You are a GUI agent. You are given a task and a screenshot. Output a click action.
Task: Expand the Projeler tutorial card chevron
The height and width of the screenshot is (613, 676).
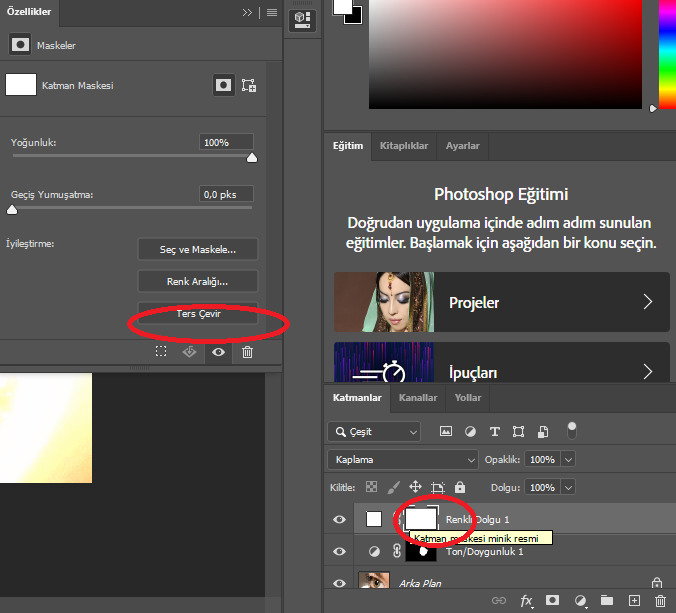(x=648, y=302)
